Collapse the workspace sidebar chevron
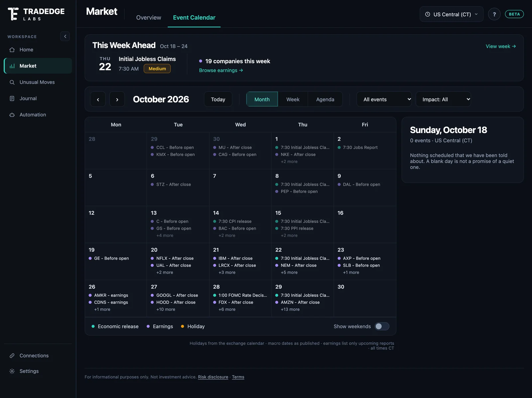Screen dimensions: 532x398 coord(65,36)
